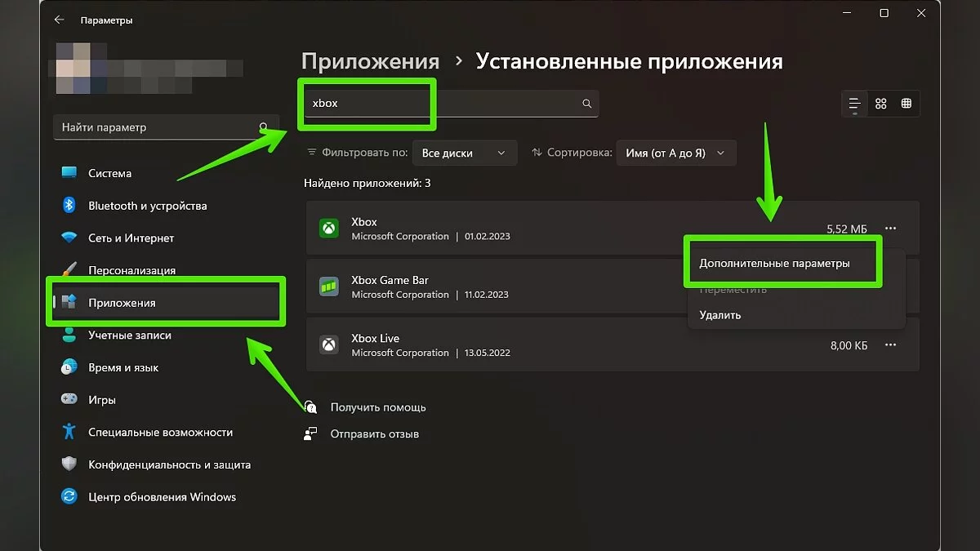980x551 pixels.
Task: Open 'Получить помощь' link
Action: click(377, 407)
